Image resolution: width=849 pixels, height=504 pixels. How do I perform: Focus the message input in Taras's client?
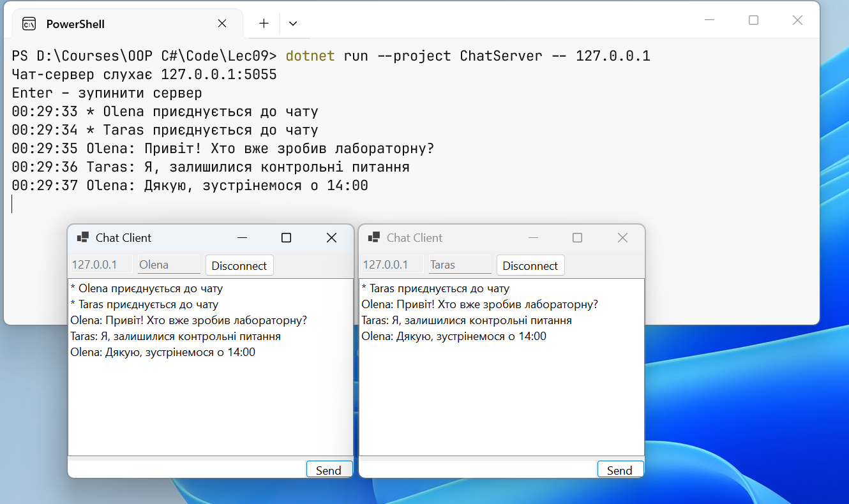point(478,469)
